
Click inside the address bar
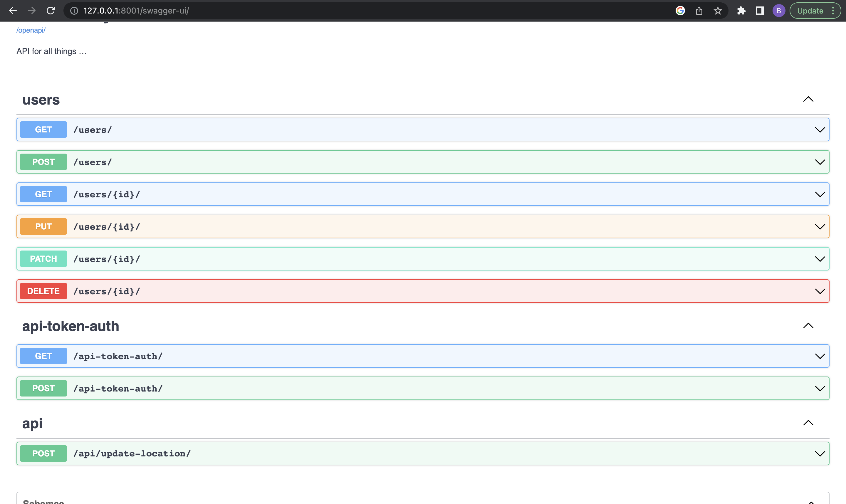pos(238,11)
